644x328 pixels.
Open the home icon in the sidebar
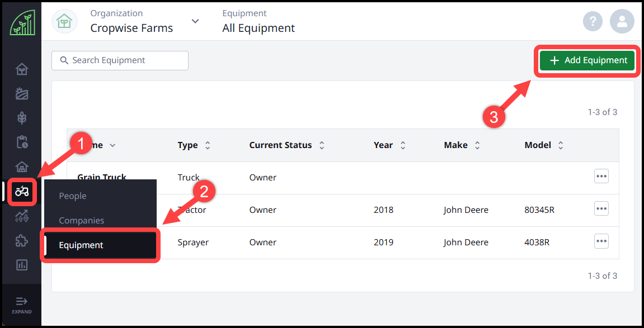(22, 69)
